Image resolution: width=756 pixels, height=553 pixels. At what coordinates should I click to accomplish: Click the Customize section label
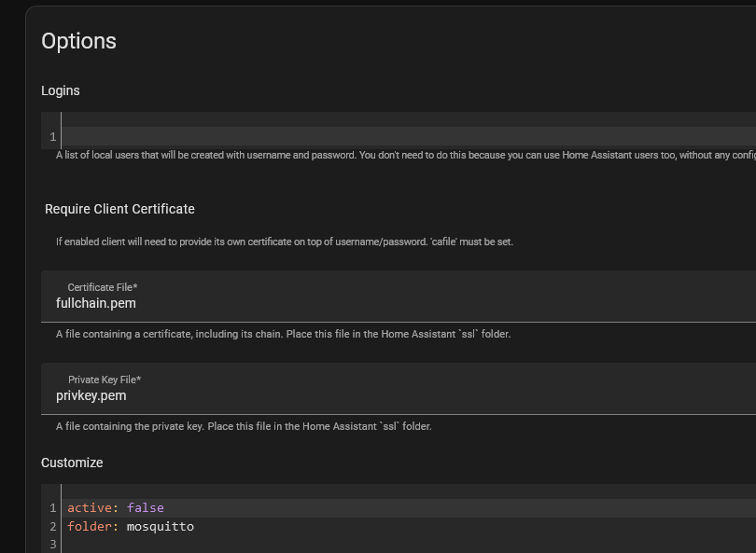72,463
